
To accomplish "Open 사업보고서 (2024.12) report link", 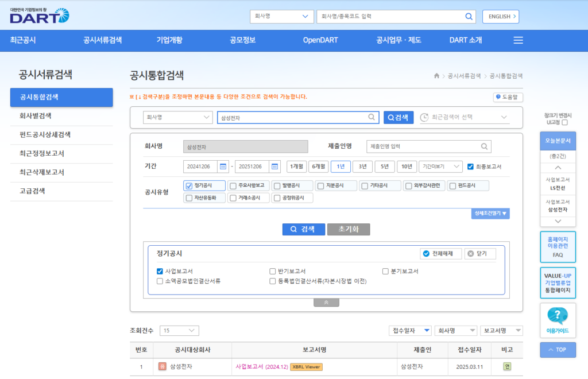I will (261, 366).
